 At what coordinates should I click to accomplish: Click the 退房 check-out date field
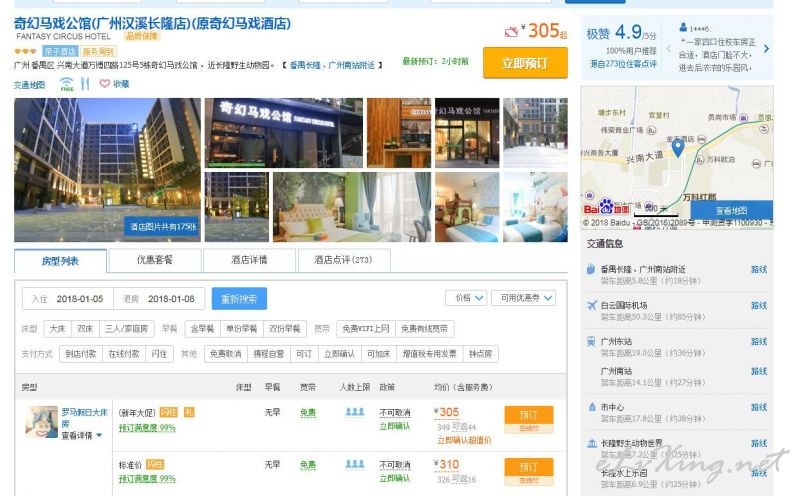159,299
